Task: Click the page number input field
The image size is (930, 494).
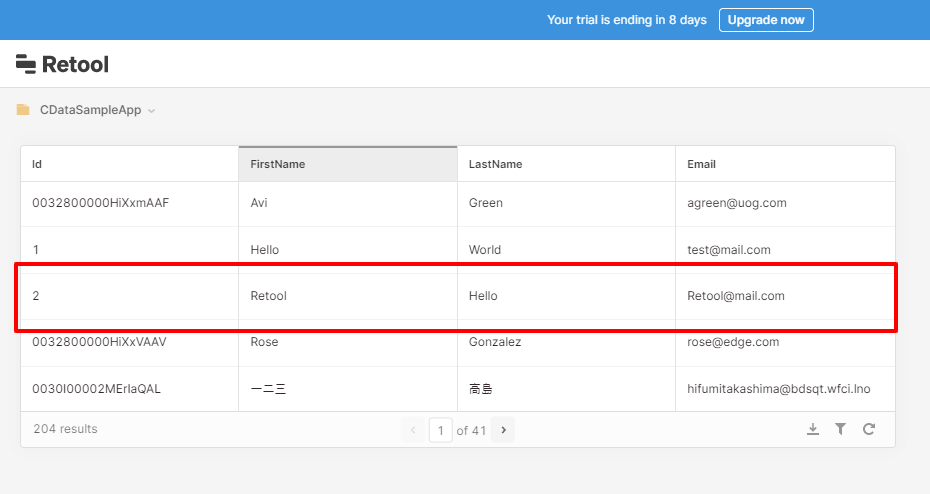Action: (x=440, y=430)
